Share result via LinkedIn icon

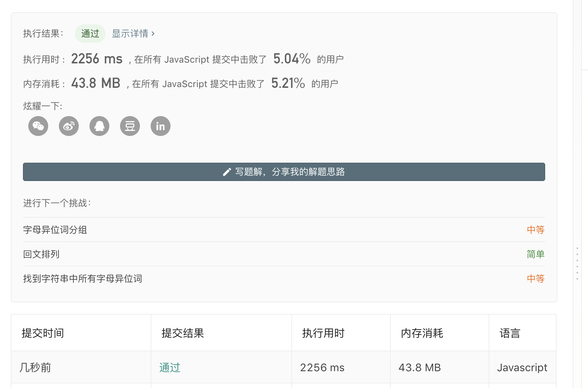point(160,126)
